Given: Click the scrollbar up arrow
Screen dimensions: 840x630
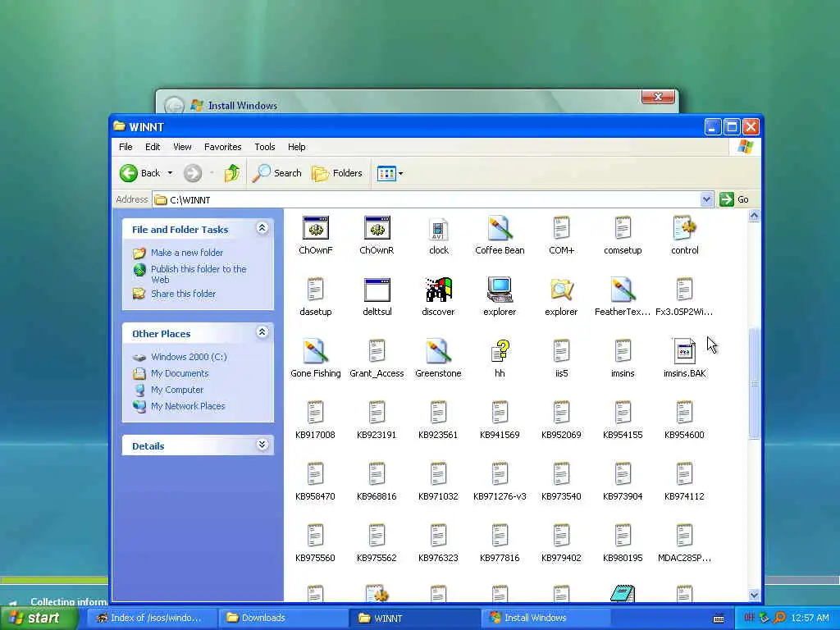Looking at the screenshot, I should [754, 216].
